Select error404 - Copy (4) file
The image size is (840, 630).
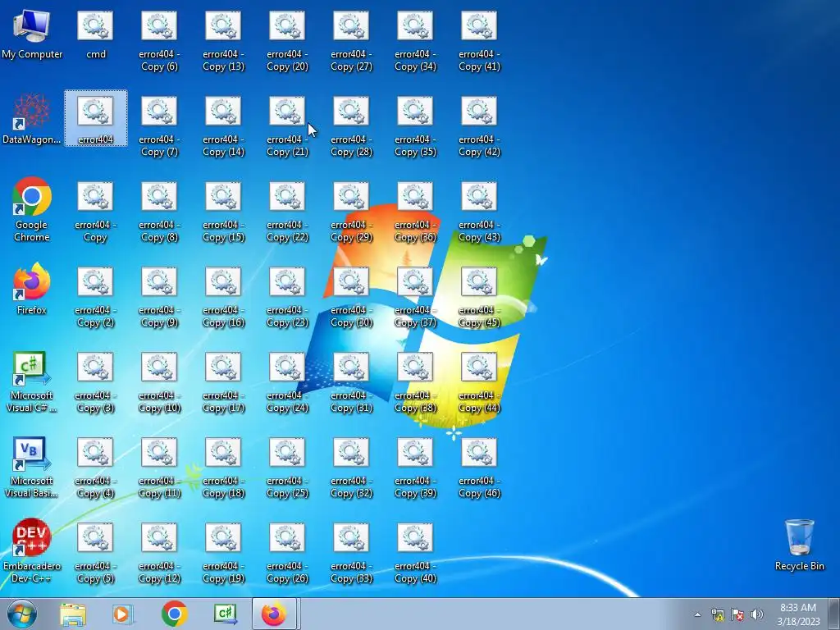(95, 468)
